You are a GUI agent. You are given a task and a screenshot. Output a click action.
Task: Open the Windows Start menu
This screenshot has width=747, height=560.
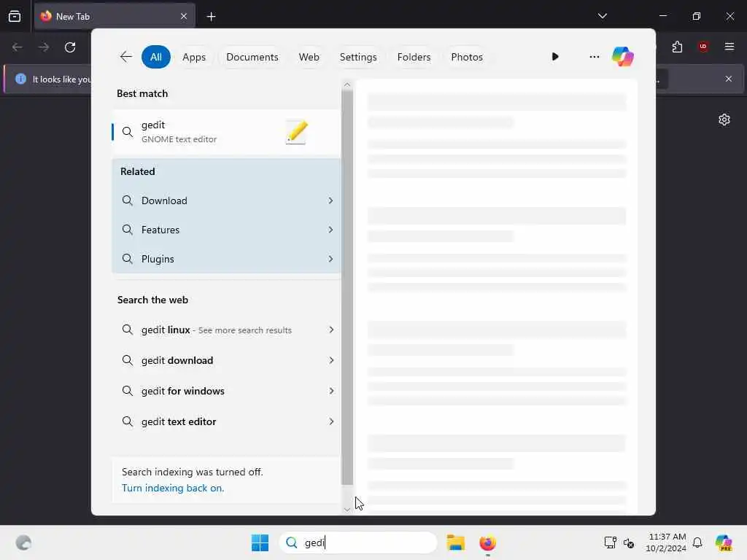point(260,542)
